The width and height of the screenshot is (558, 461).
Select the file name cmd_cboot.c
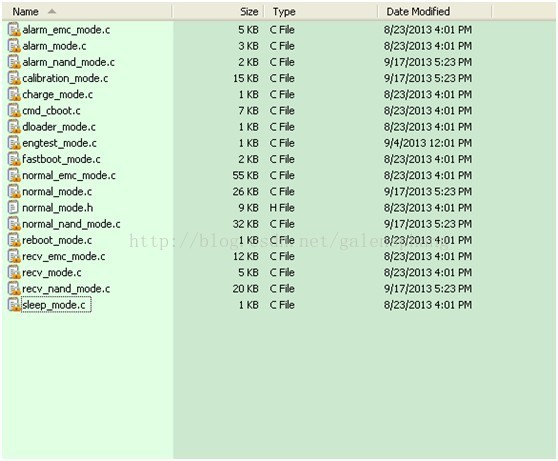click(51, 111)
